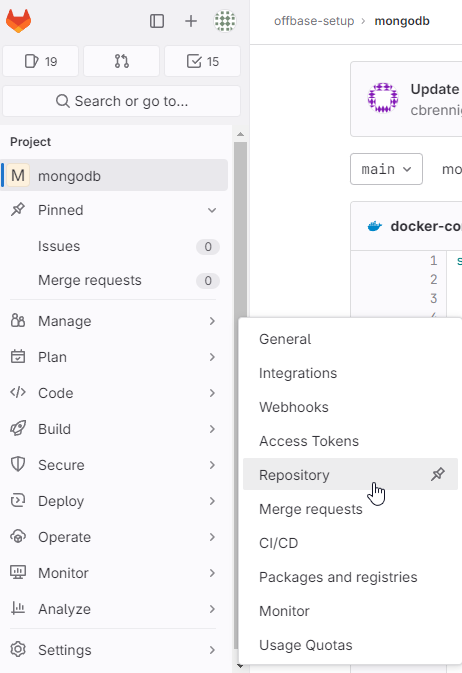Collapse the Pinned section chevron
This screenshot has height=673, width=462.
[212, 210]
